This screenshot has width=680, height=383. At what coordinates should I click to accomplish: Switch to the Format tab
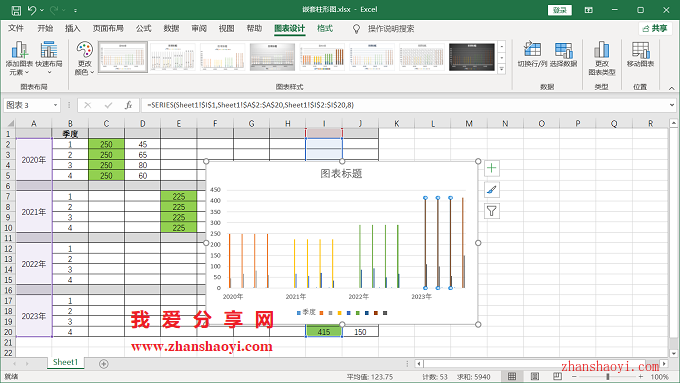point(325,29)
